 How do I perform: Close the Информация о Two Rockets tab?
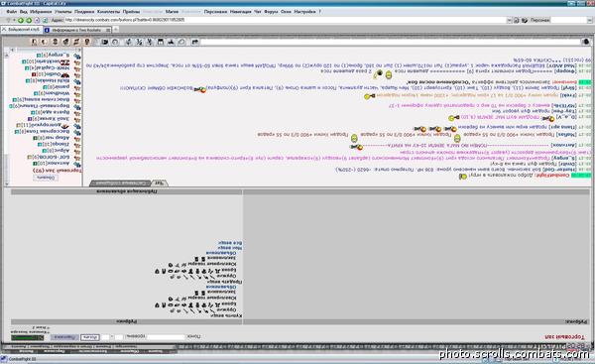coord(108,30)
